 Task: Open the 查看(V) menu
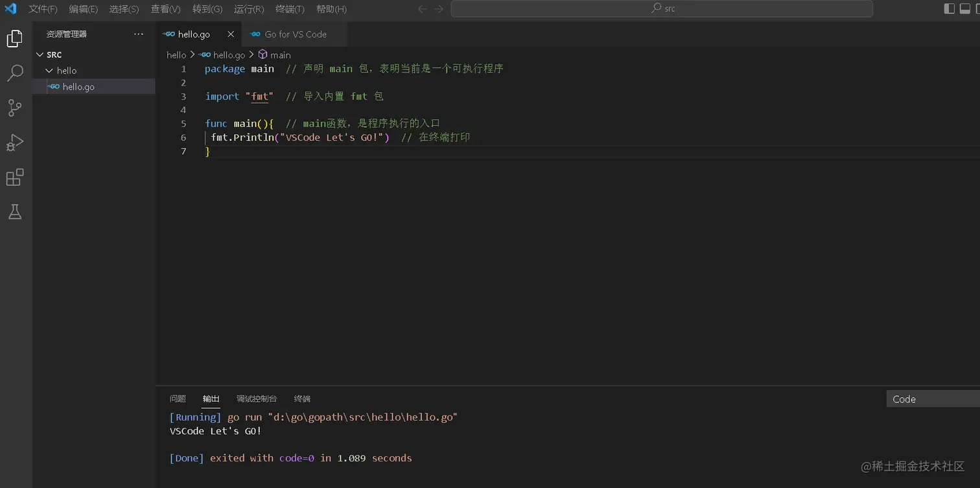tap(165, 9)
